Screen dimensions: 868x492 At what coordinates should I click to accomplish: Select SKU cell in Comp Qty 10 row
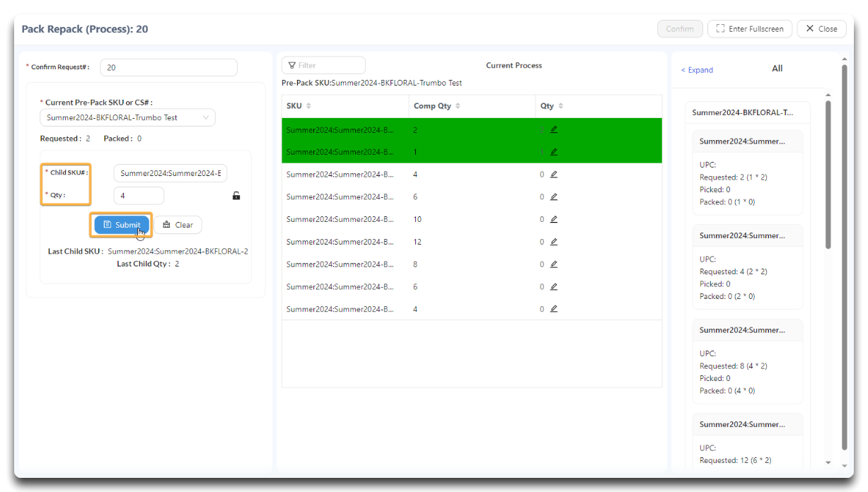pos(340,219)
